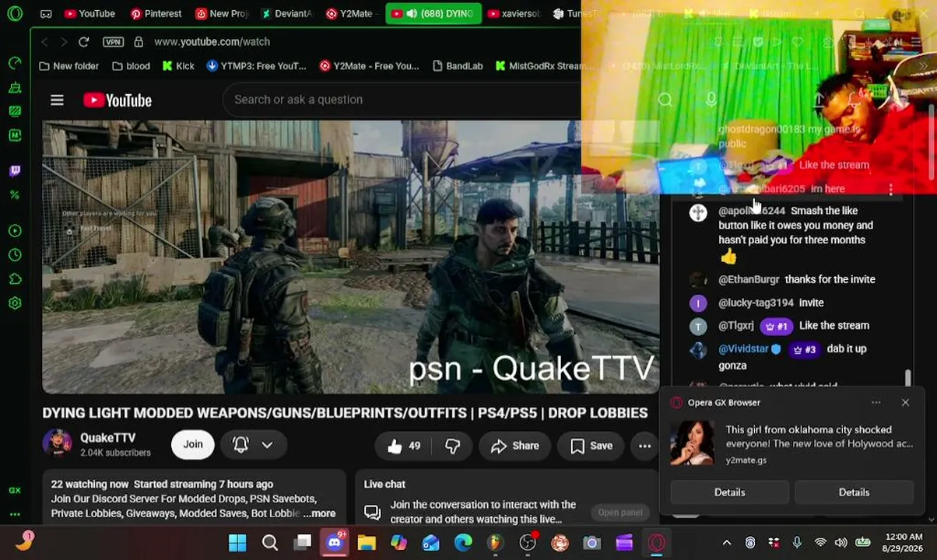The width and height of the screenshot is (937, 560).
Task: Open Extensions cube icon in sidebar
Action: pos(15,279)
